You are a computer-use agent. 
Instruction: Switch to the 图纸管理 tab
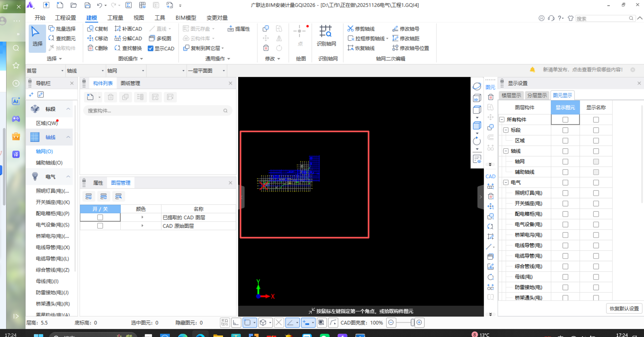pos(130,83)
